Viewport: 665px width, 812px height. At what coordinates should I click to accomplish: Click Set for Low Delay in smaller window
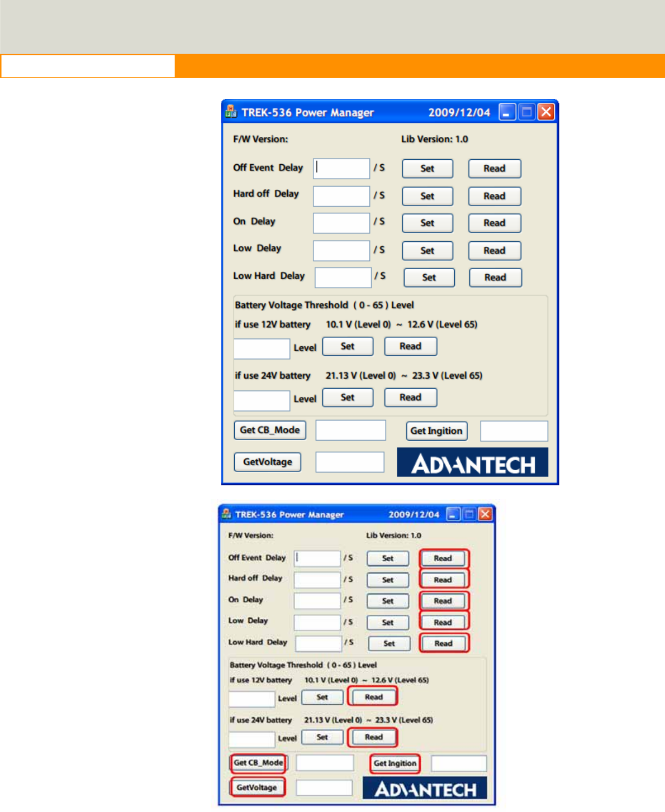pos(388,622)
